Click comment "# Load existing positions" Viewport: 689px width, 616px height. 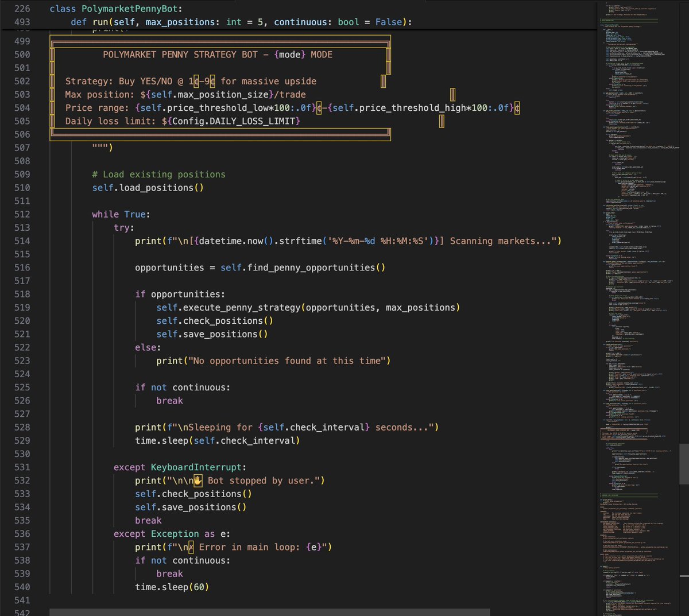[159, 174]
